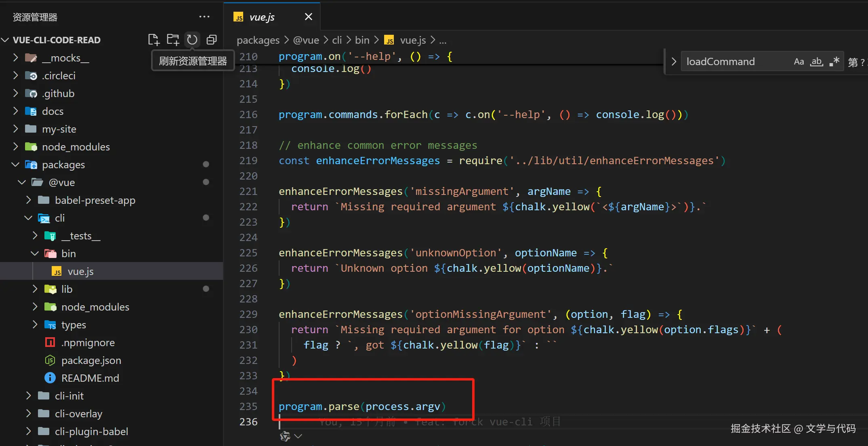
Task: Select the vue.js editor tab
Action: [x=262, y=17]
